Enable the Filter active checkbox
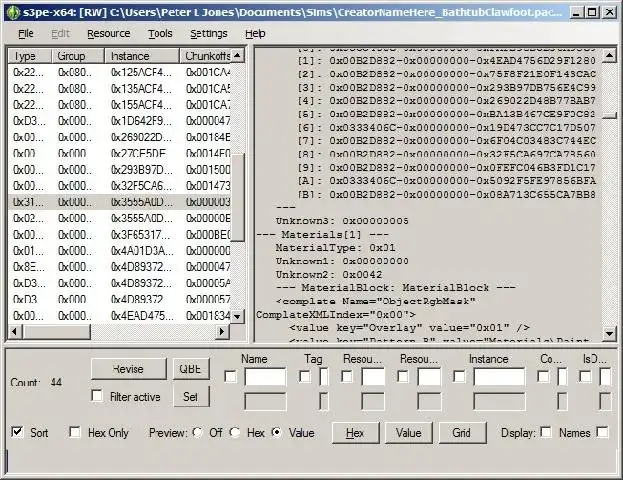Viewport: 623px width, 480px height. pyautogui.click(x=97, y=395)
